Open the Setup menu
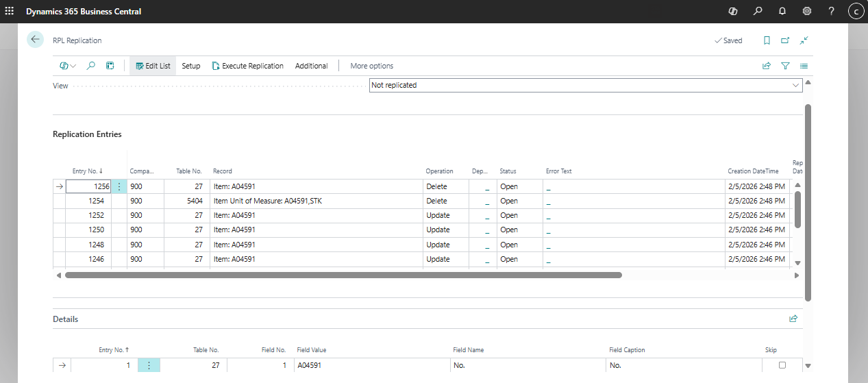 tap(191, 66)
